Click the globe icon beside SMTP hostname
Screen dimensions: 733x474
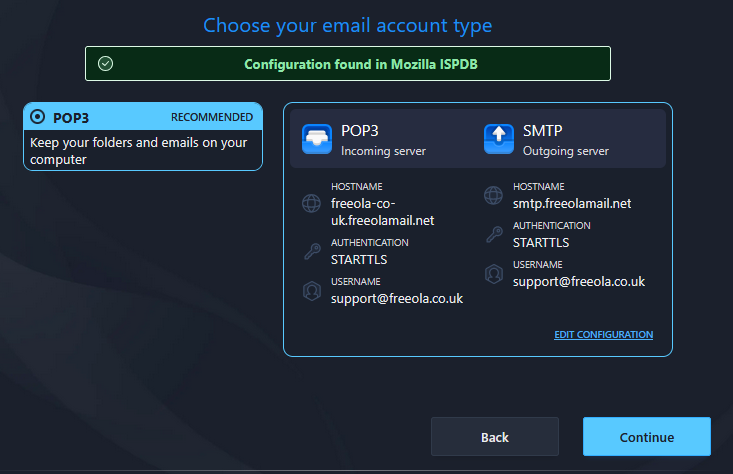point(493,195)
